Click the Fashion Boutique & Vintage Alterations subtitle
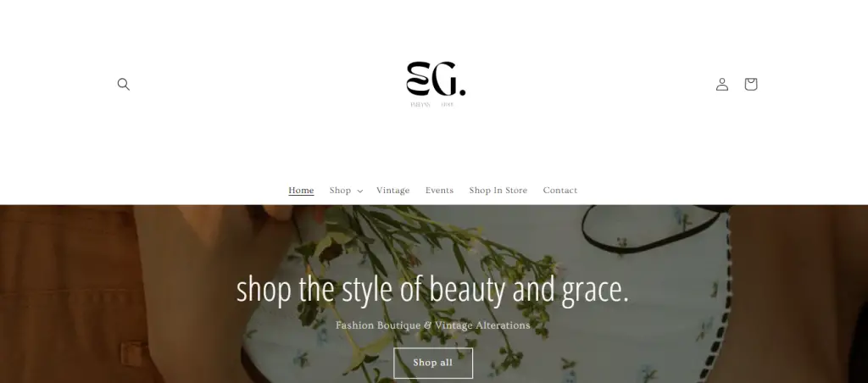 click(x=432, y=325)
